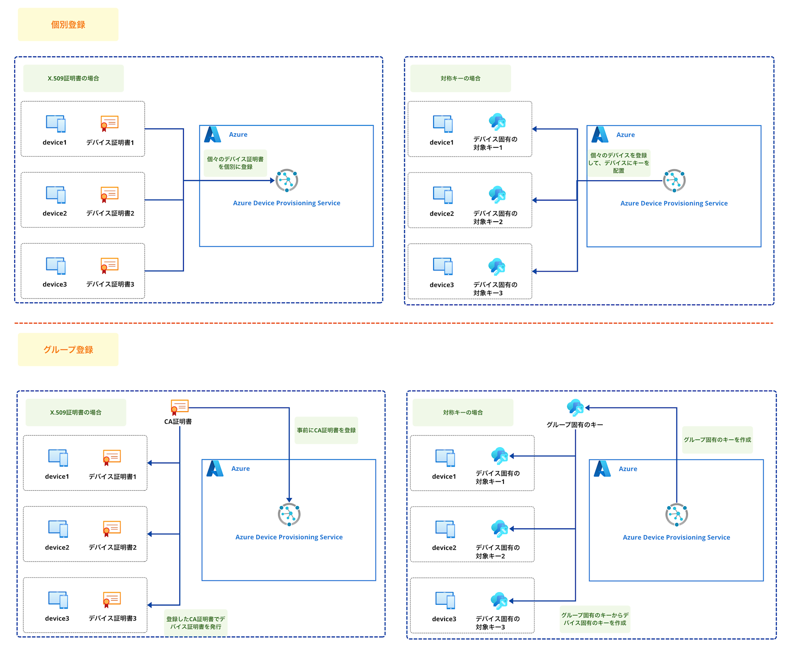Click the グループ固有のキー key icon

pyautogui.click(x=575, y=408)
